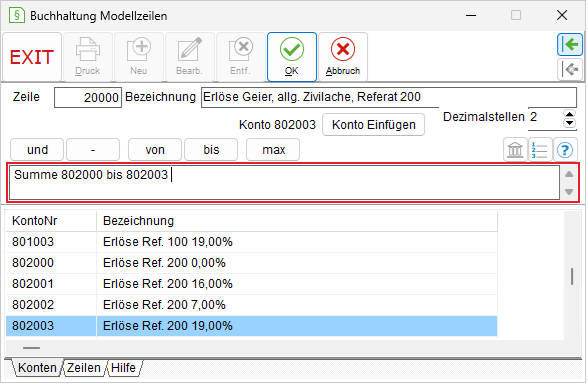Click the numbered list icon
Viewport: 588px width, 384px height.
[540, 150]
